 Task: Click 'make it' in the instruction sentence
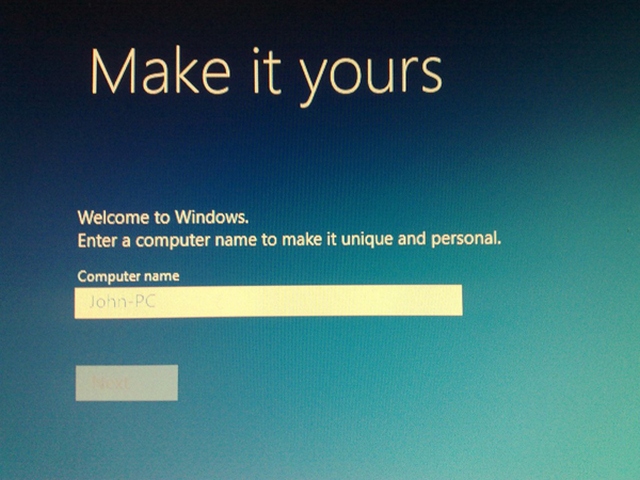coord(336,240)
